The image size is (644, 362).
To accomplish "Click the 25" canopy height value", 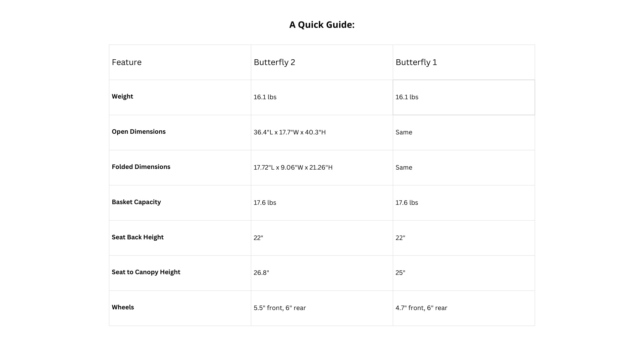I will click(x=400, y=273).
